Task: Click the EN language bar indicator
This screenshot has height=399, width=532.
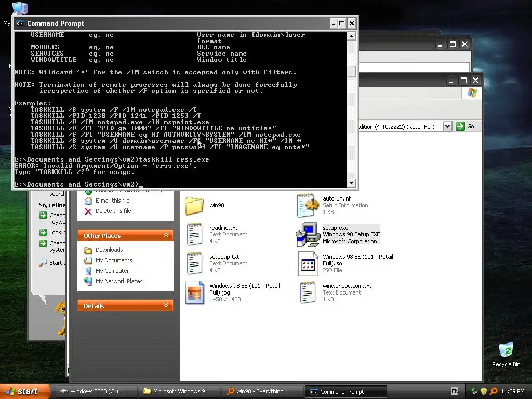Action: [455, 391]
